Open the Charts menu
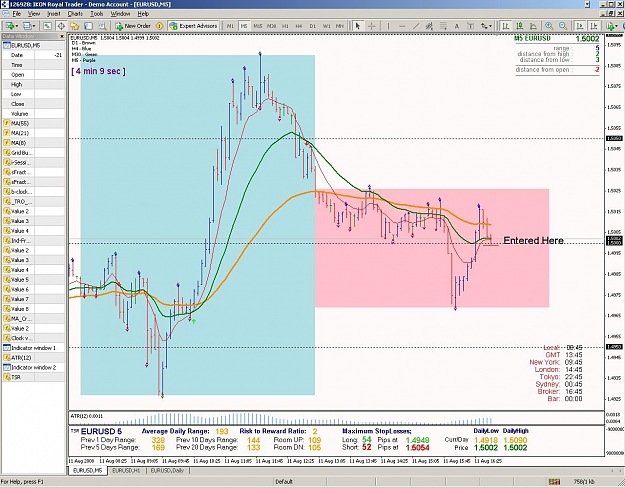The image size is (625, 488). 75,14
